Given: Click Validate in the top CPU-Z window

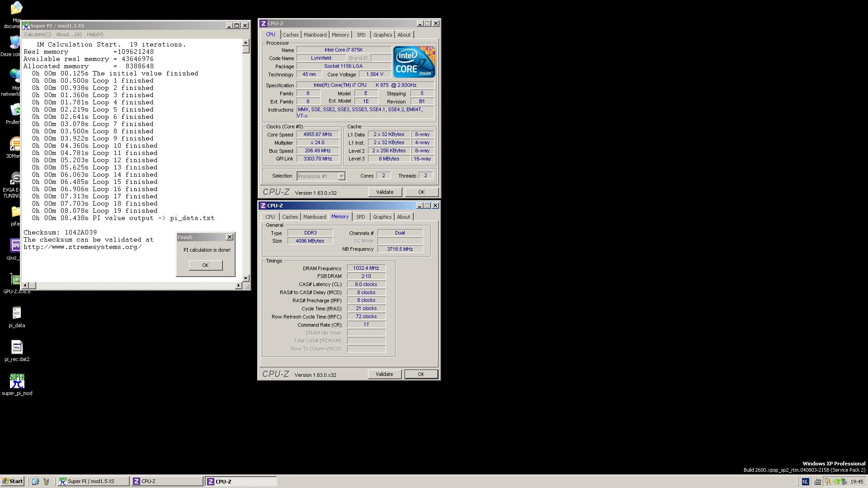Looking at the screenshot, I should (384, 192).
